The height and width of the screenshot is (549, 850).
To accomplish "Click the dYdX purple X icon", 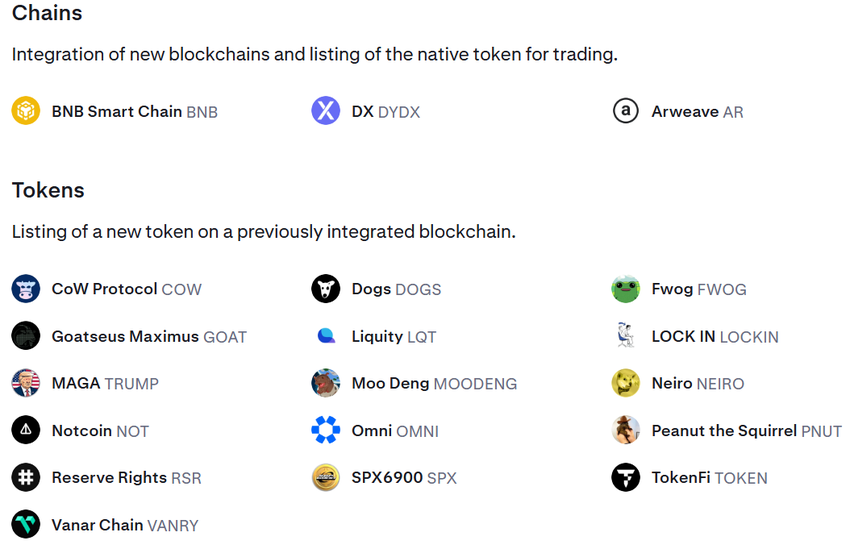I will [326, 111].
